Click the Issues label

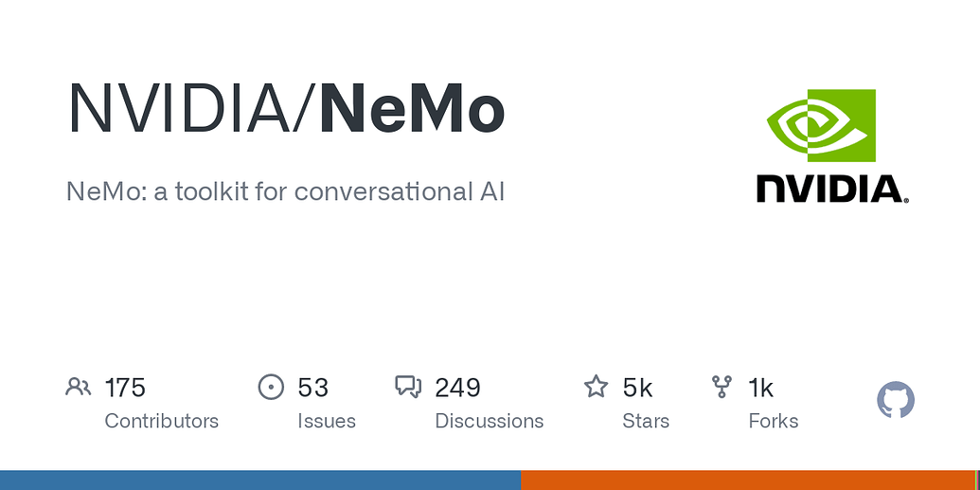326,421
